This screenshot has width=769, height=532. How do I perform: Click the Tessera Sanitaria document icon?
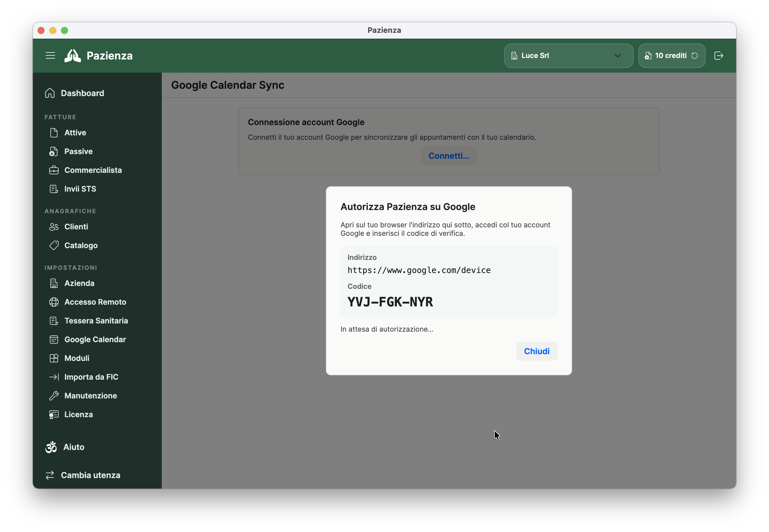click(54, 321)
